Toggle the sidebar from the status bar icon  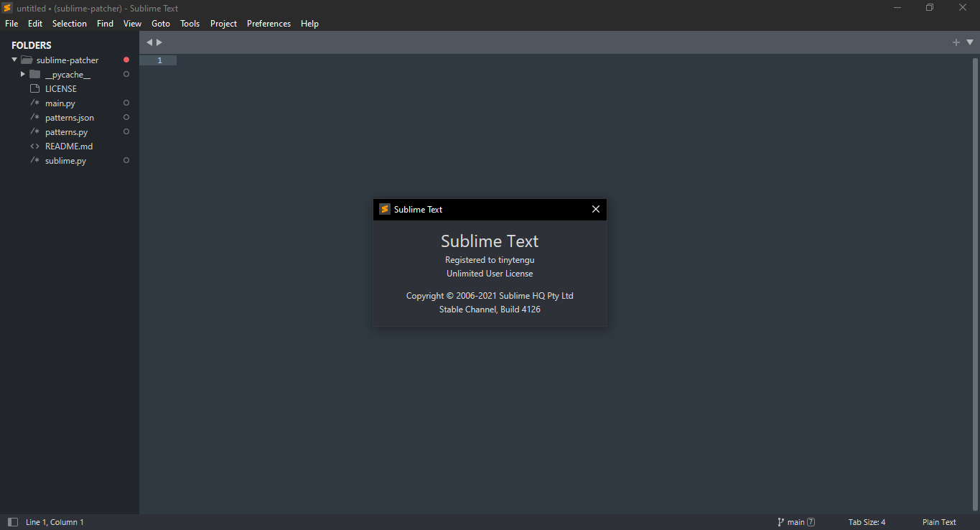(x=13, y=522)
